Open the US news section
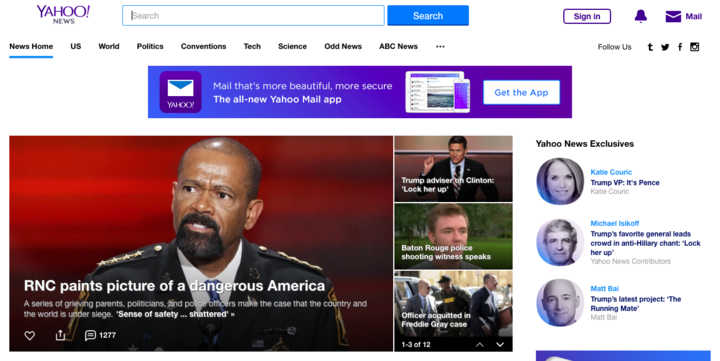Screen dimensions: 720x361 [76, 46]
